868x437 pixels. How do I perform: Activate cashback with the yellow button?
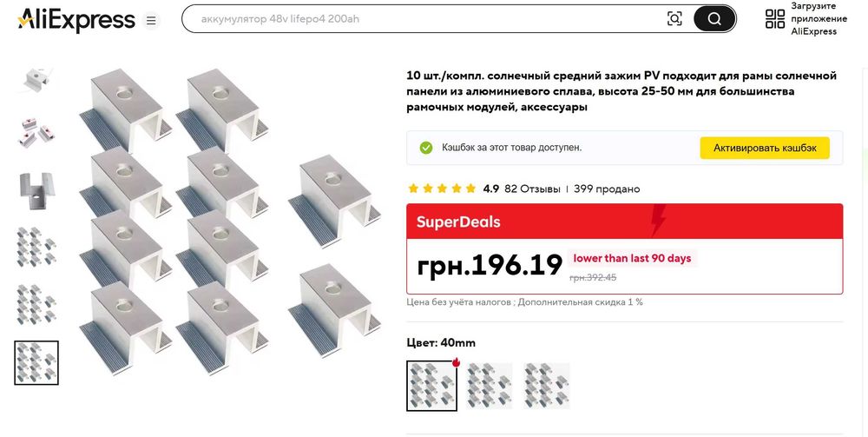pos(765,148)
